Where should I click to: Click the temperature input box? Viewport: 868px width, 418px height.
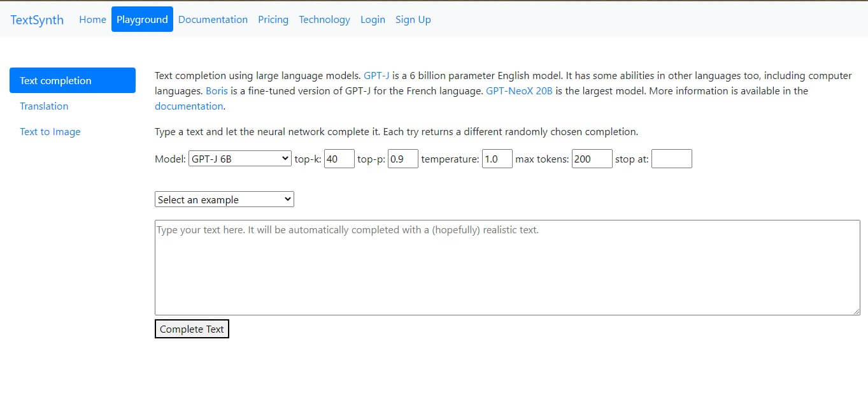[497, 159]
